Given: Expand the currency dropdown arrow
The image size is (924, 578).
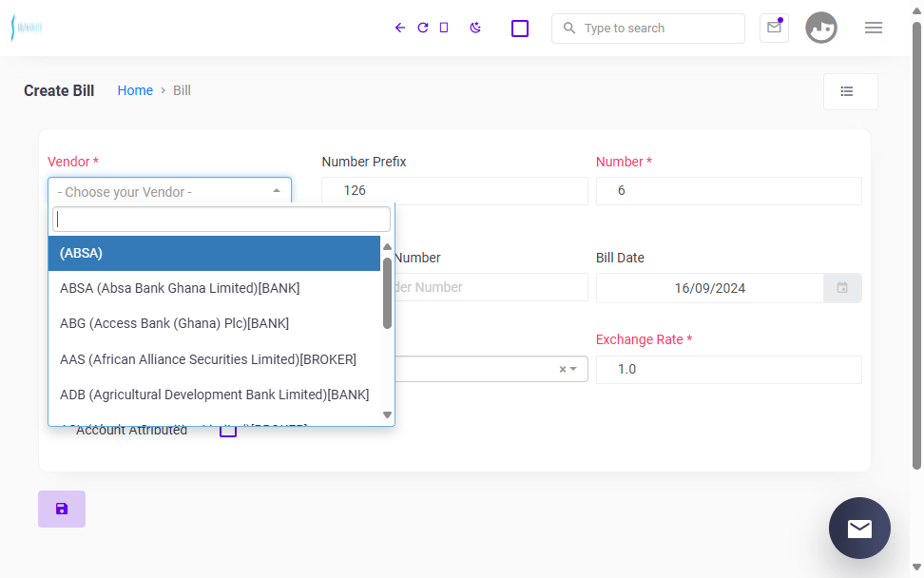Looking at the screenshot, I should click(x=573, y=370).
